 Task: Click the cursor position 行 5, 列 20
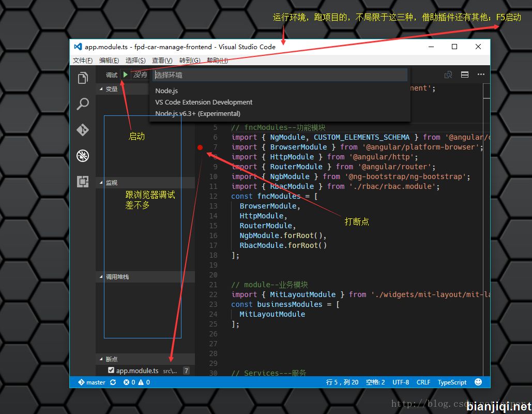click(342, 382)
